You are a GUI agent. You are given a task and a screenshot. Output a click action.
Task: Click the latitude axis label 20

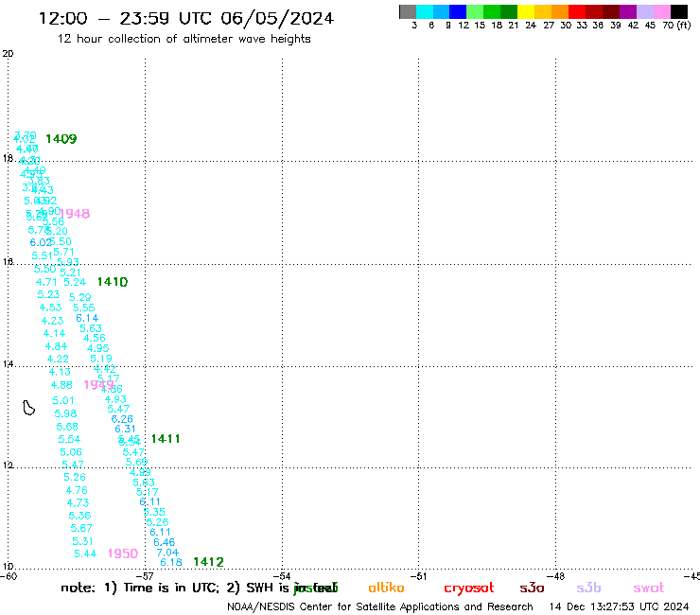(x=8, y=54)
